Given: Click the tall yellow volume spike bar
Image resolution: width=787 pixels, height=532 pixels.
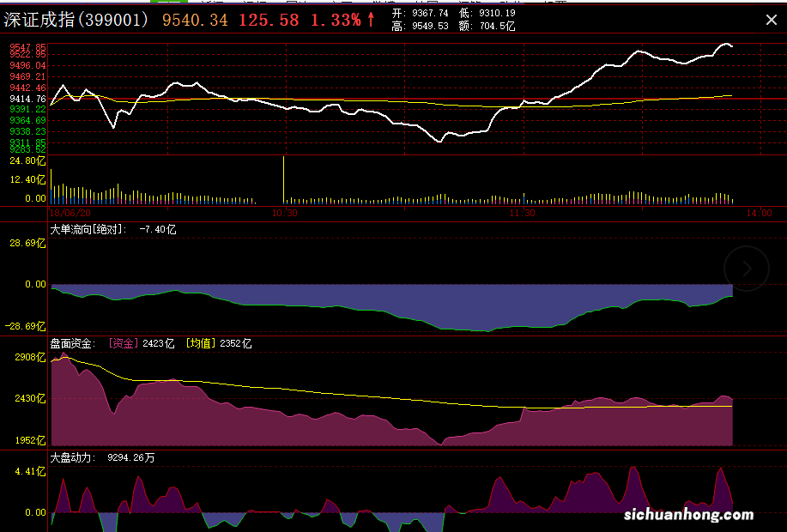Looking at the screenshot, I should point(283,180).
